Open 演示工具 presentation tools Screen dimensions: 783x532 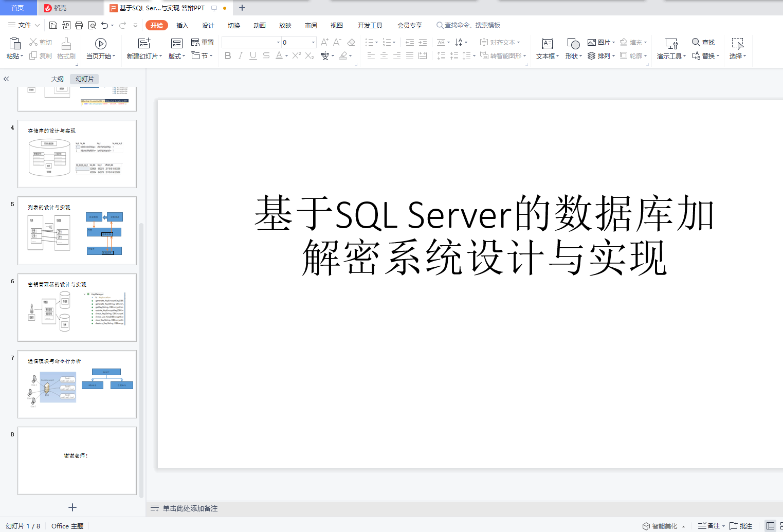671,49
